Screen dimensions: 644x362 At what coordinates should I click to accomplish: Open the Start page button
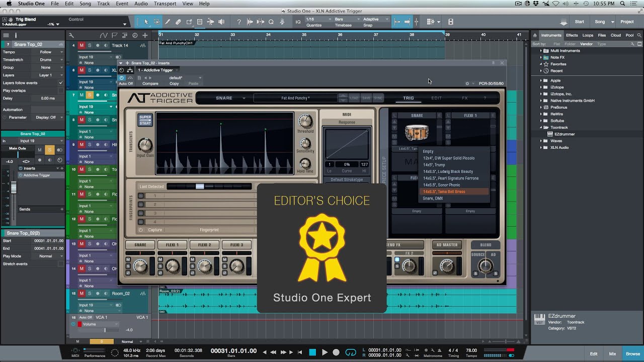pos(580,22)
